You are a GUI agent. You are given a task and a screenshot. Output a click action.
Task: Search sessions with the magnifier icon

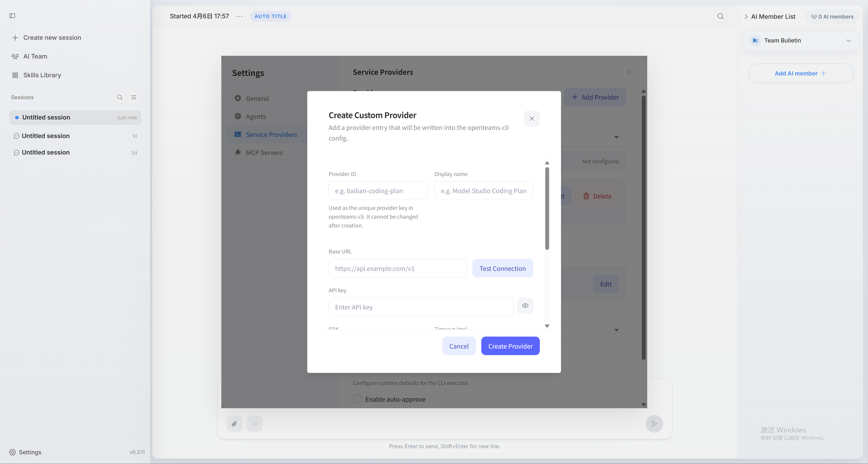click(120, 97)
